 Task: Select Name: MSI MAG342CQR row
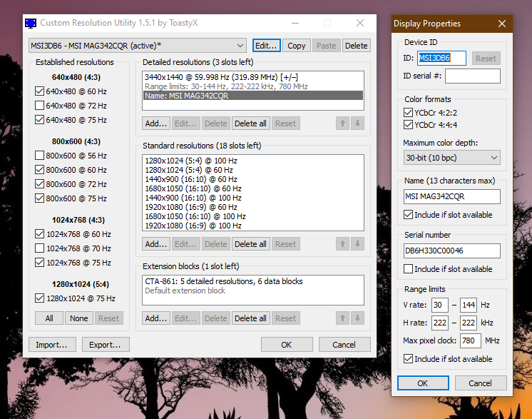pyautogui.click(x=253, y=96)
